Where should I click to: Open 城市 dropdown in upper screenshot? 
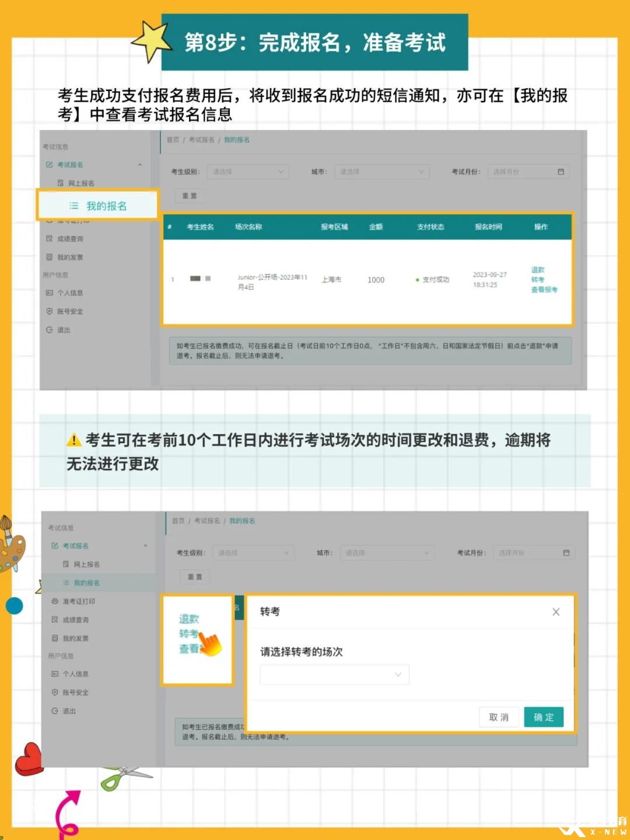tap(381, 172)
